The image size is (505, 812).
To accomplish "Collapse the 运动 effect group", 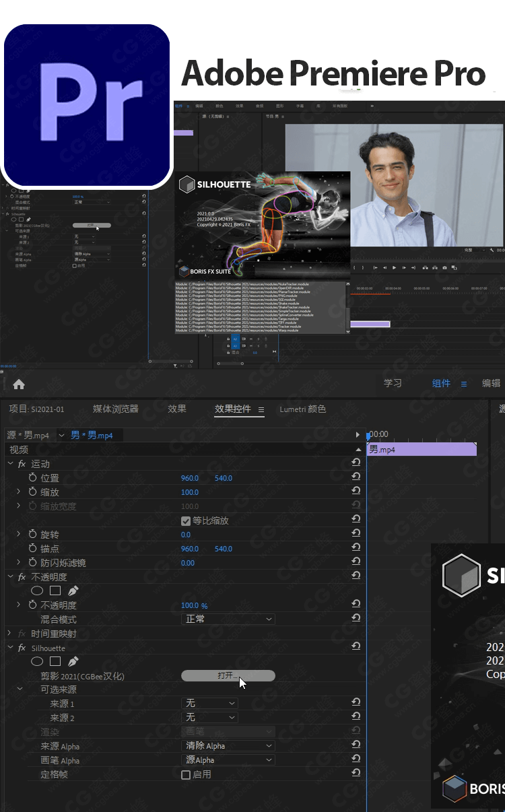I will click(9, 464).
